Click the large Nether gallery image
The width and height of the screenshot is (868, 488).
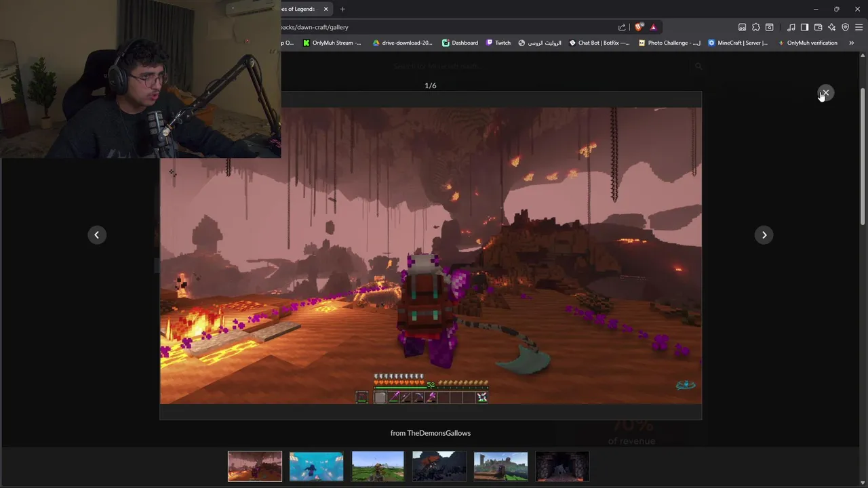[x=431, y=256]
